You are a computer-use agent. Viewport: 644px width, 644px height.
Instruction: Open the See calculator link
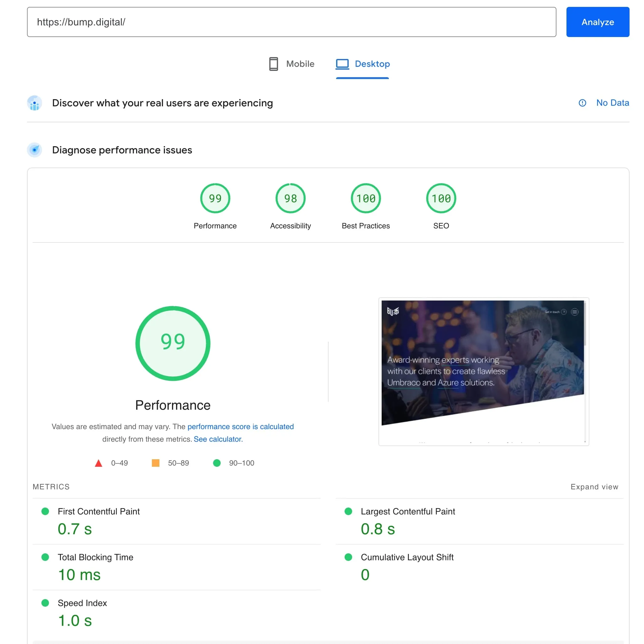coord(217,439)
